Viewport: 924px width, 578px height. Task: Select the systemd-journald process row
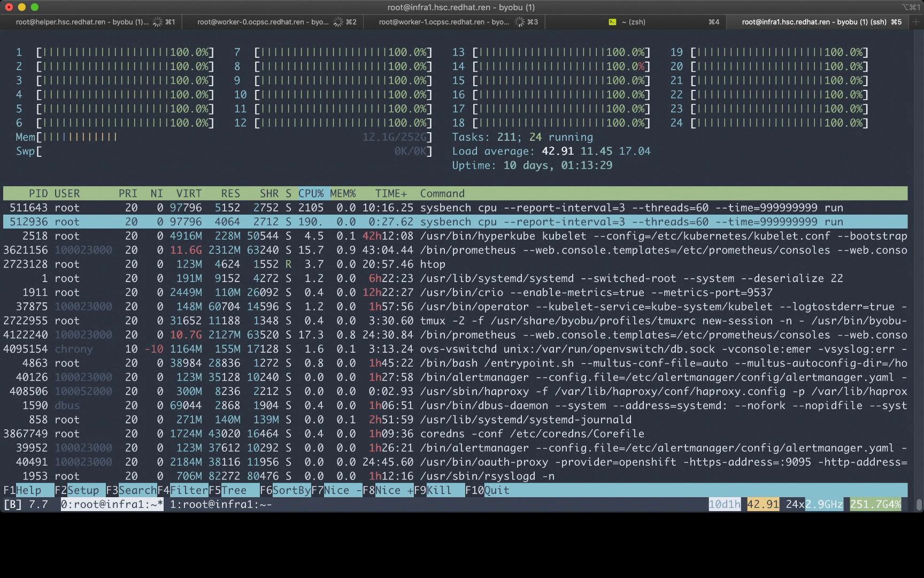click(x=455, y=420)
